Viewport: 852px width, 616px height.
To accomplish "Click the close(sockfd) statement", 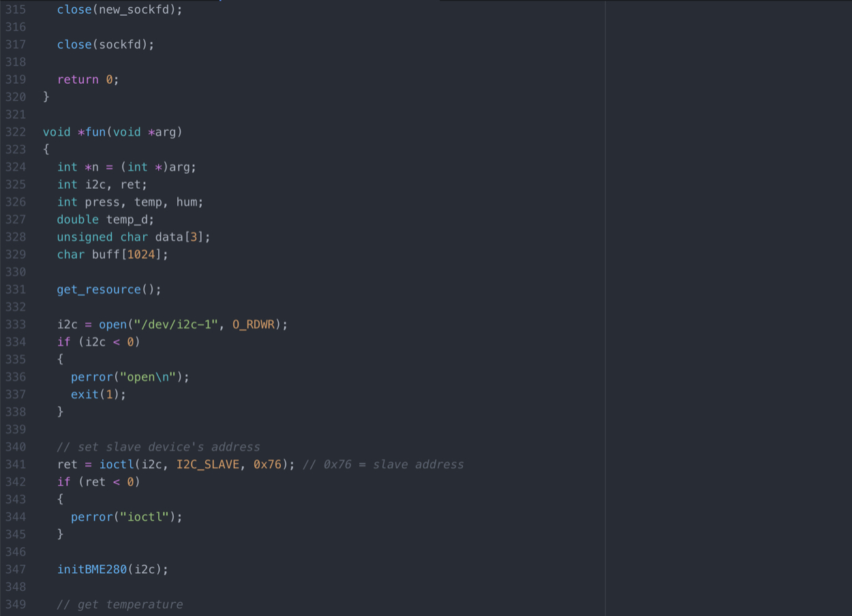I will click(106, 44).
